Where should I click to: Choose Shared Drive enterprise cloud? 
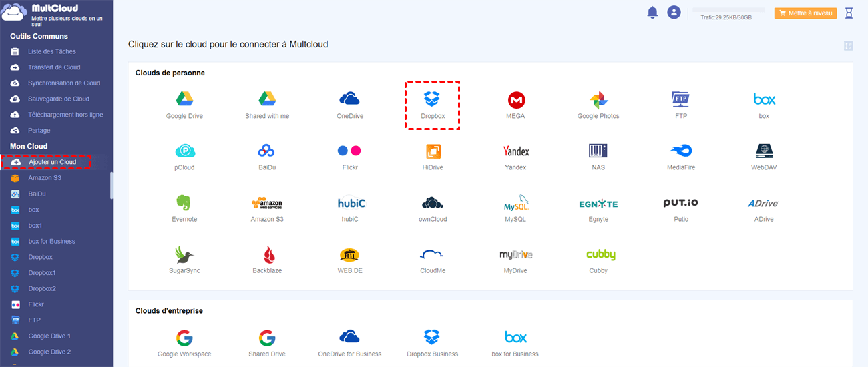pos(267,343)
